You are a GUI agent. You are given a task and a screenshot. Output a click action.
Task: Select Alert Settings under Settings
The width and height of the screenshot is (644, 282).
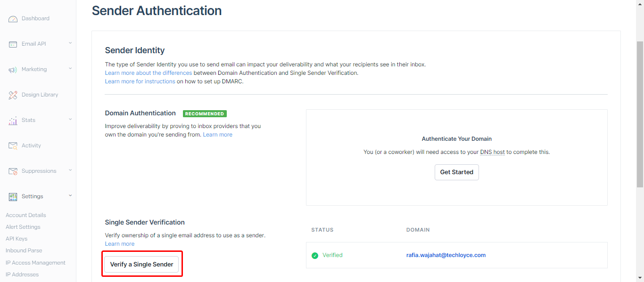pyautogui.click(x=23, y=227)
